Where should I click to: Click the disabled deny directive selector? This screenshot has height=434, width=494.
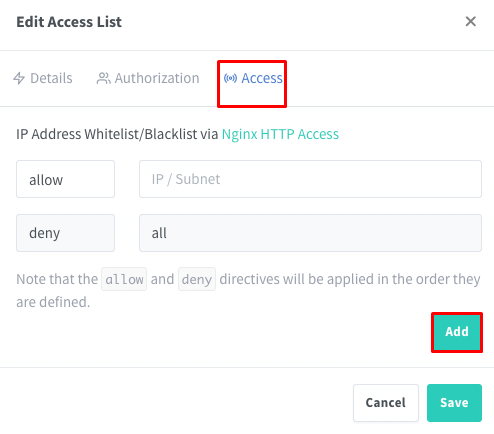[66, 233]
